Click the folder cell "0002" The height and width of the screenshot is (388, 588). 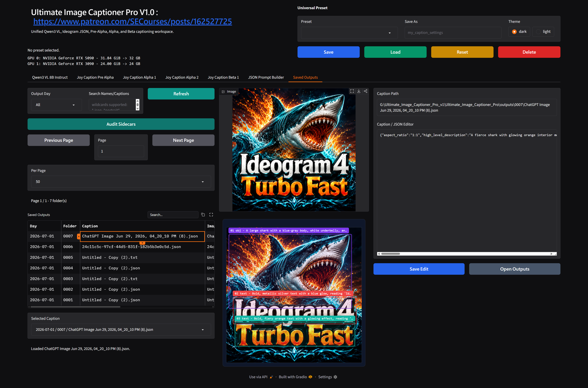pyautogui.click(x=70, y=289)
